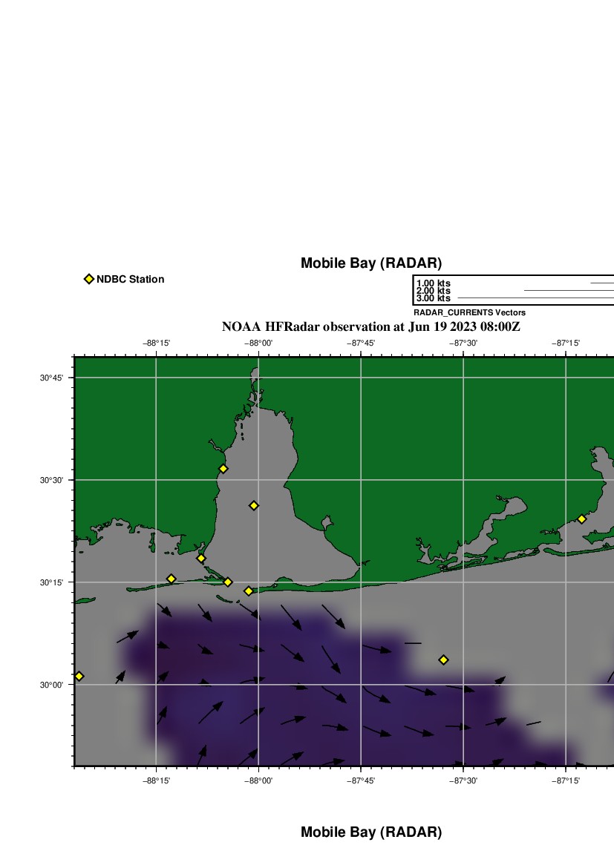Screen dimensions: 614x868
Task: Click the station marker at the map's far west edge
Action: point(79,676)
